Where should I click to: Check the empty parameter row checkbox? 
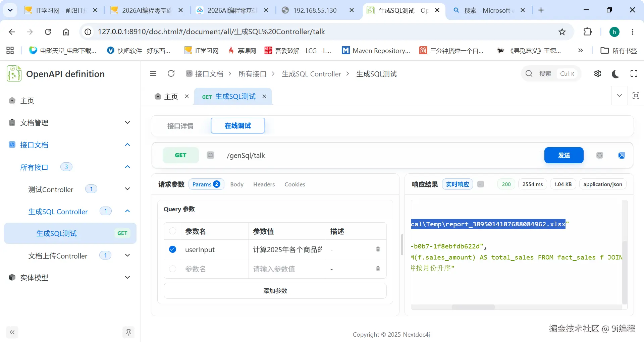172,269
